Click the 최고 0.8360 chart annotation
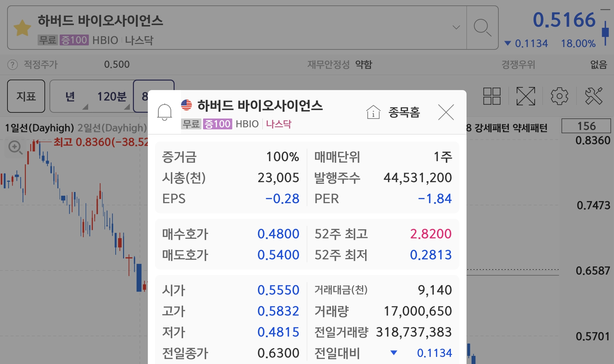The width and height of the screenshot is (614, 364). (x=101, y=142)
